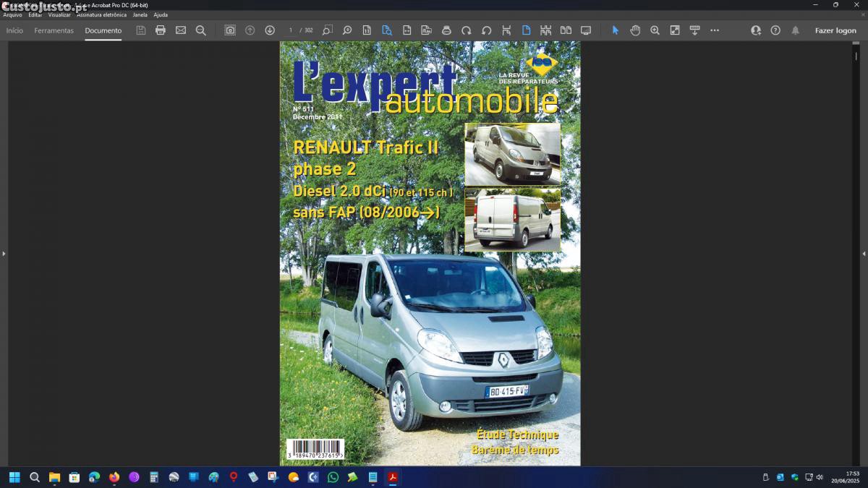The width and height of the screenshot is (868, 488).
Task: Rotate page clockwise using toolbar icon
Action: click(x=467, y=30)
